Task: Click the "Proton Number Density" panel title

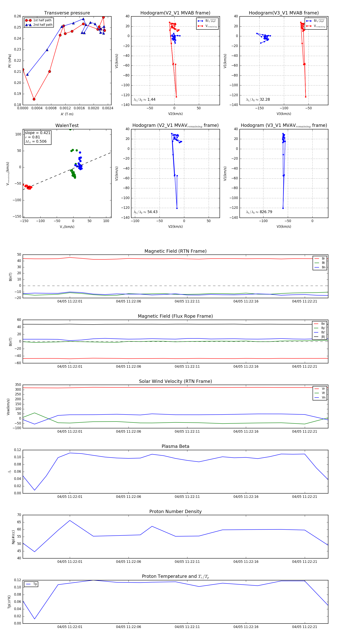Action: [x=175, y=511]
